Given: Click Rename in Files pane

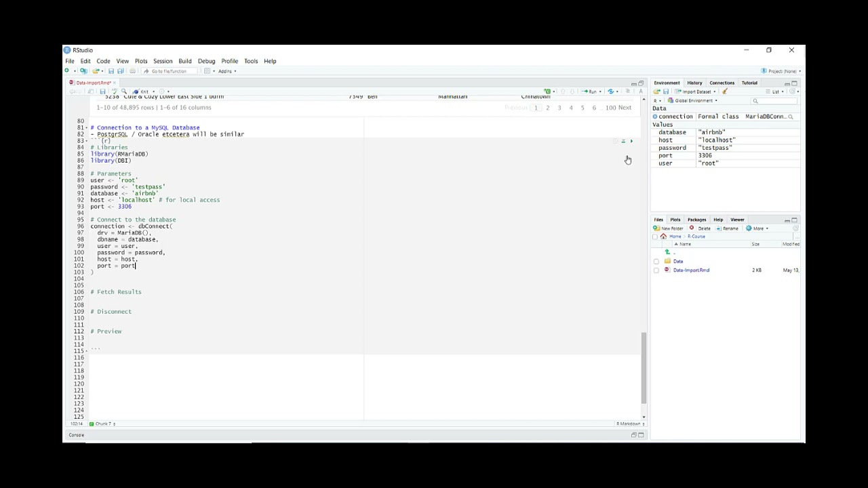Looking at the screenshot, I should coord(727,228).
